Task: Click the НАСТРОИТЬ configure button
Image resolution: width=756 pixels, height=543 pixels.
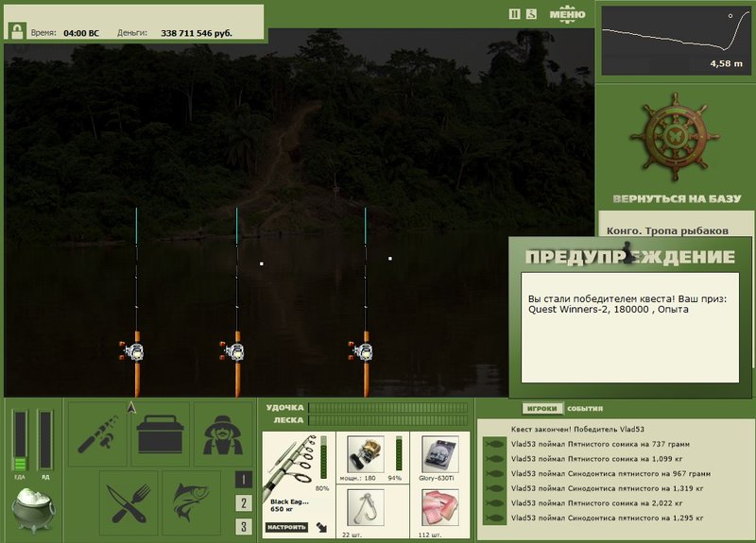Action: (x=286, y=527)
